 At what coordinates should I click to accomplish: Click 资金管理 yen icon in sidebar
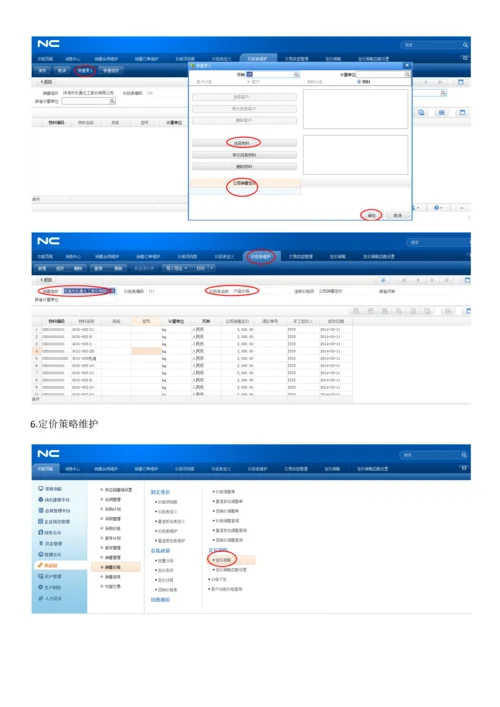(41, 543)
